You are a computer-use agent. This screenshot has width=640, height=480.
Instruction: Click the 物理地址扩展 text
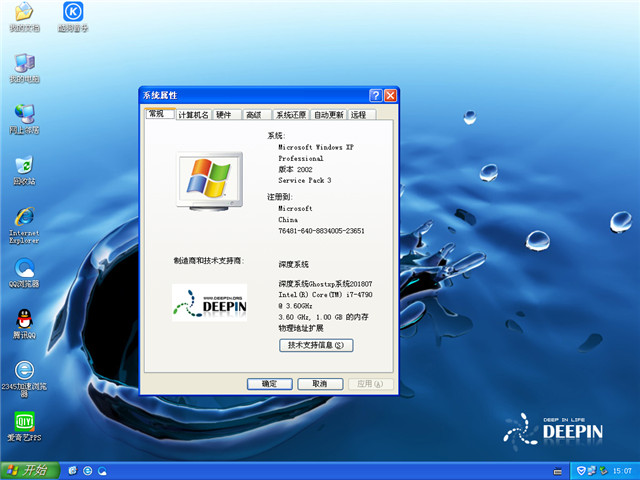coord(301,328)
